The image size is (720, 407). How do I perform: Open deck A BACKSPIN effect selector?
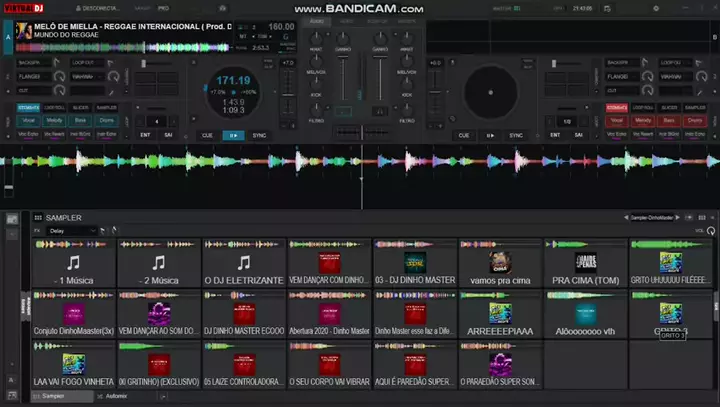(33, 62)
